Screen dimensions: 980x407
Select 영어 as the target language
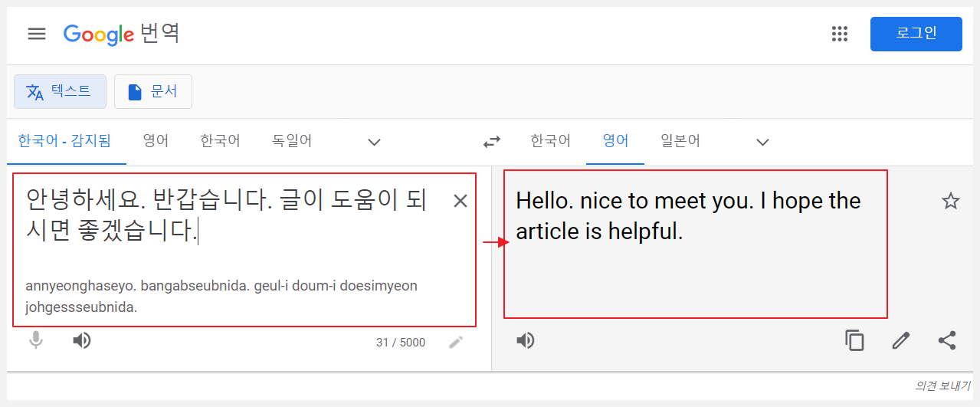click(x=615, y=141)
